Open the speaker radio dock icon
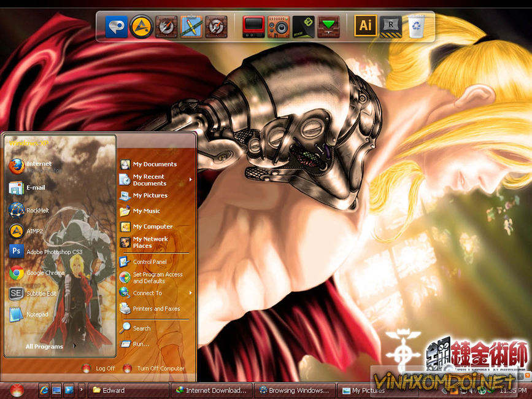This screenshot has height=399, width=532. click(279, 26)
